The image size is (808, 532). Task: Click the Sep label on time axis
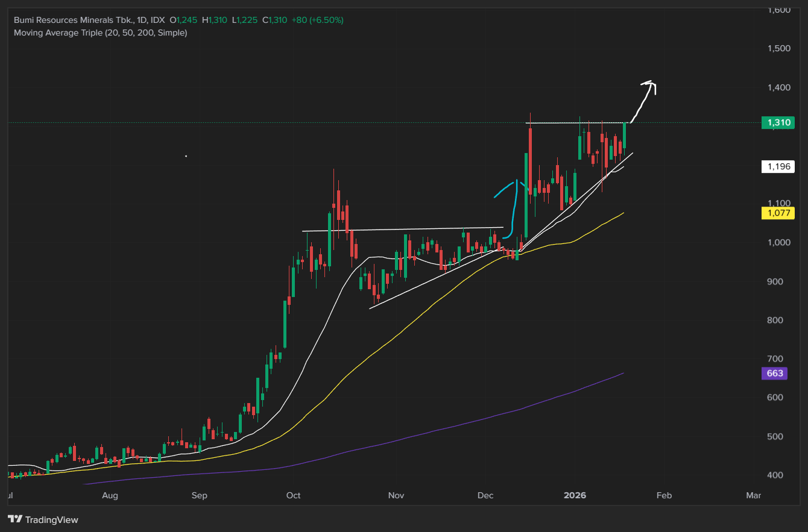[200, 496]
